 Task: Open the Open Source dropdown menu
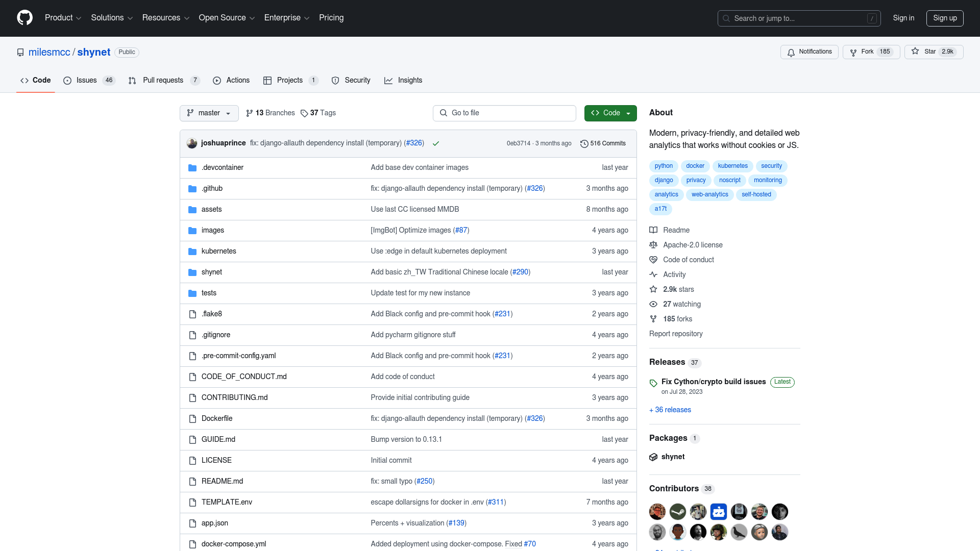[226, 18]
